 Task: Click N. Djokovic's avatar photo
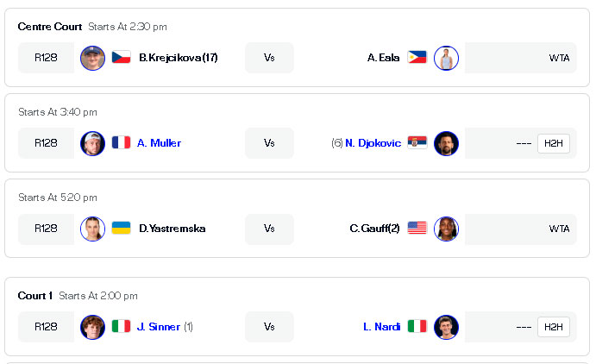[x=446, y=143]
